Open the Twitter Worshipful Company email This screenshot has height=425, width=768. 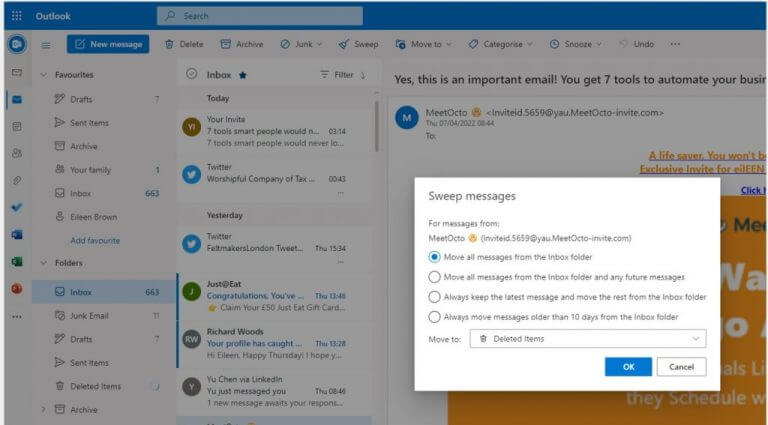[x=276, y=179]
